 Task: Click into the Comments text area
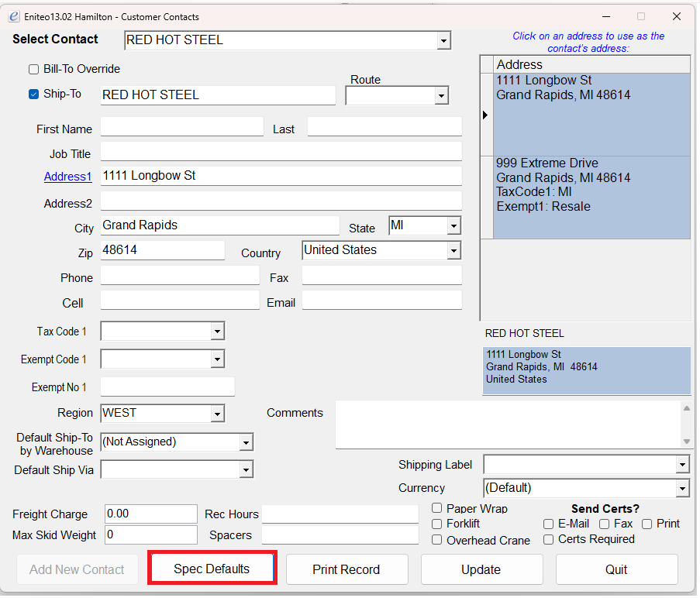click(x=509, y=424)
